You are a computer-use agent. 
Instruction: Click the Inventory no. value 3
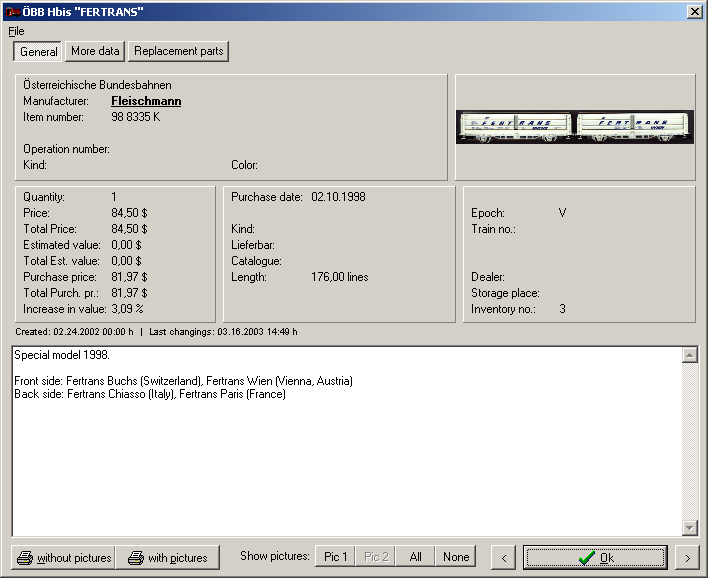click(562, 309)
